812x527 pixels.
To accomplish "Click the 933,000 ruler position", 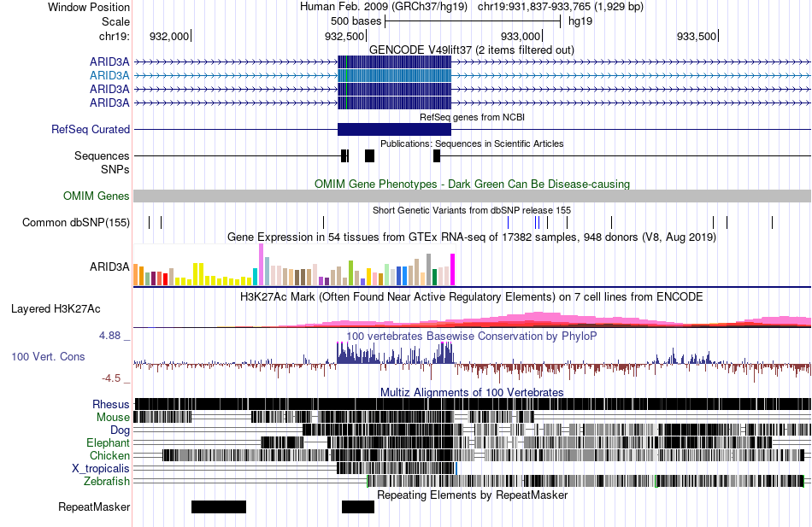I will tap(521, 36).
